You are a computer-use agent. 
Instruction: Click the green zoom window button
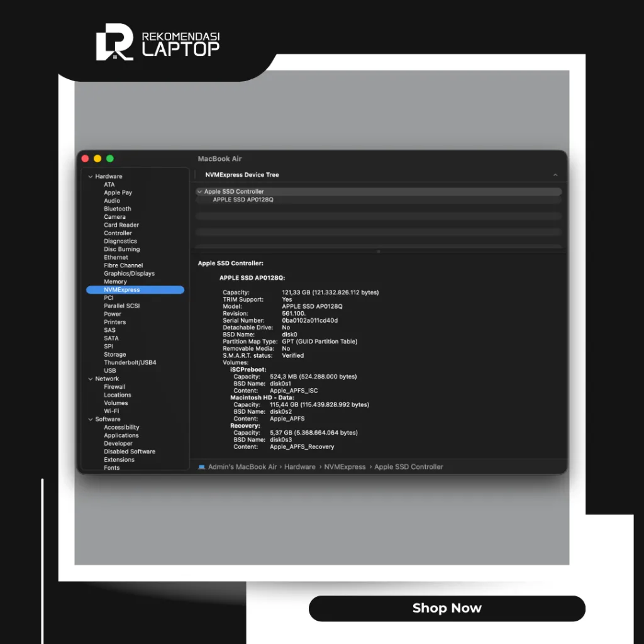(x=110, y=158)
